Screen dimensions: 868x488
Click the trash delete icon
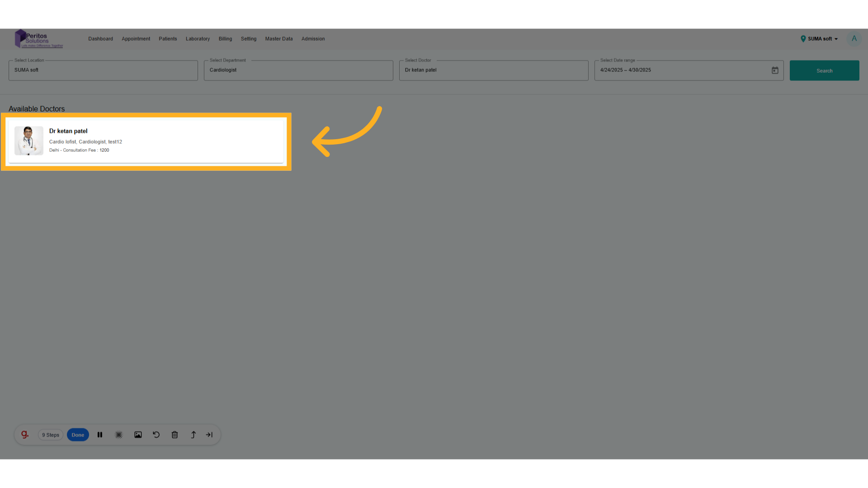[175, 435]
